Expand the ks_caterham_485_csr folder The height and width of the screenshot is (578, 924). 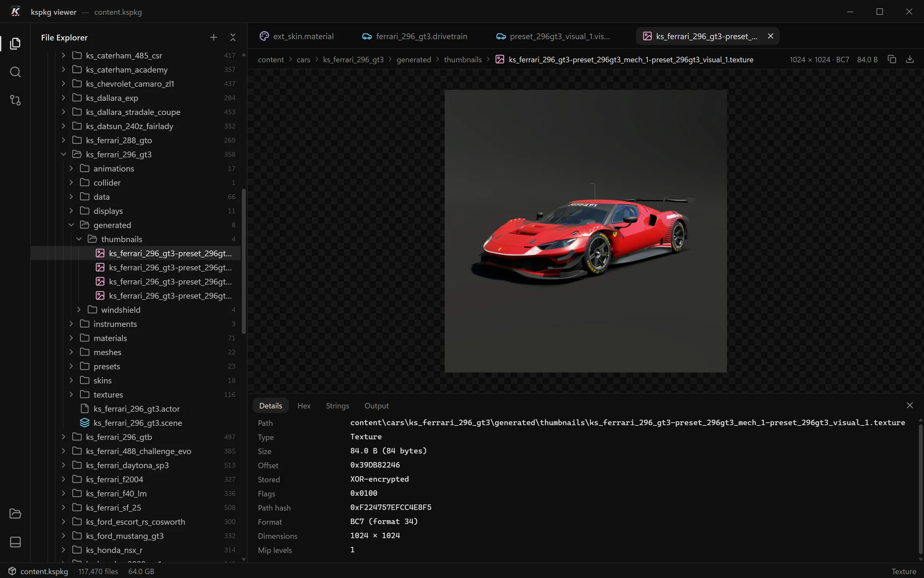pos(64,55)
